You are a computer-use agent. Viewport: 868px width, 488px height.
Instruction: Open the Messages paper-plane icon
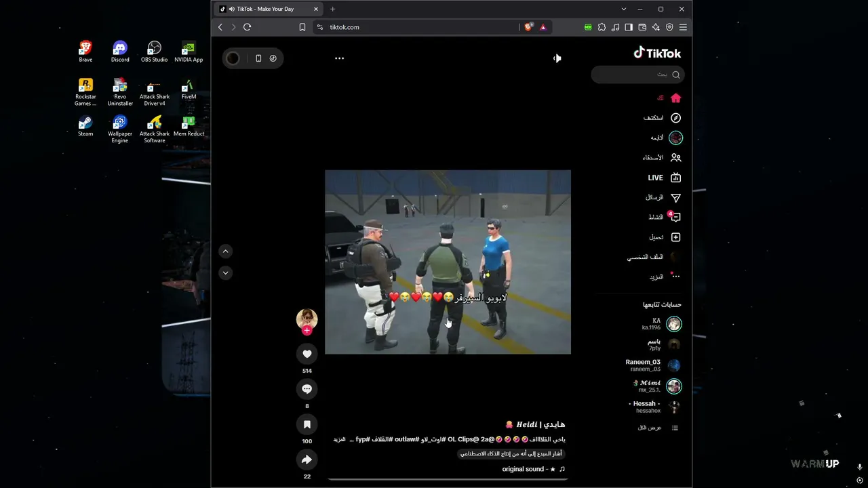click(x=675, y=198)
